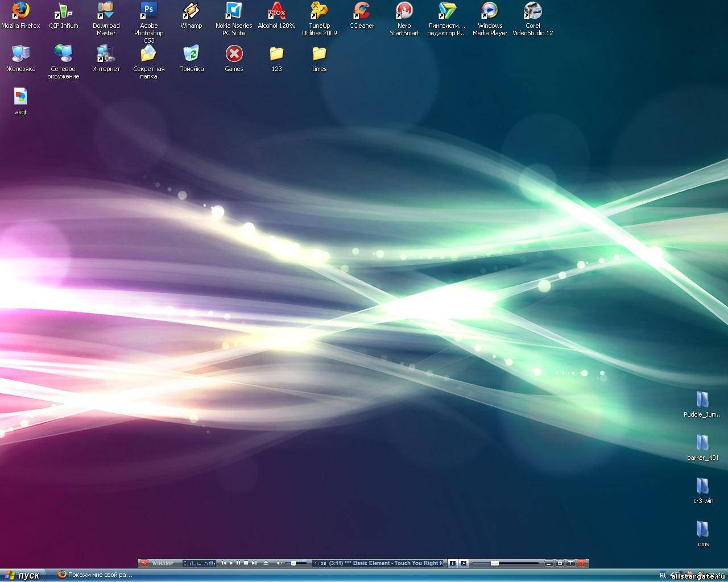Viewport: 728px width, 582px height.
Task: Open TuneUp Utilities 2009 shortcut
Action: tap(319, 11)
